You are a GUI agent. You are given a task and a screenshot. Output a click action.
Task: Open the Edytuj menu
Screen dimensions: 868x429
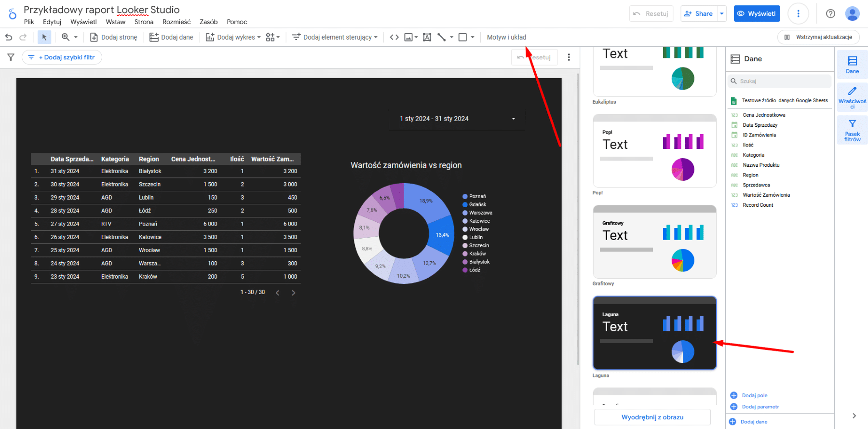coord(52,22)
